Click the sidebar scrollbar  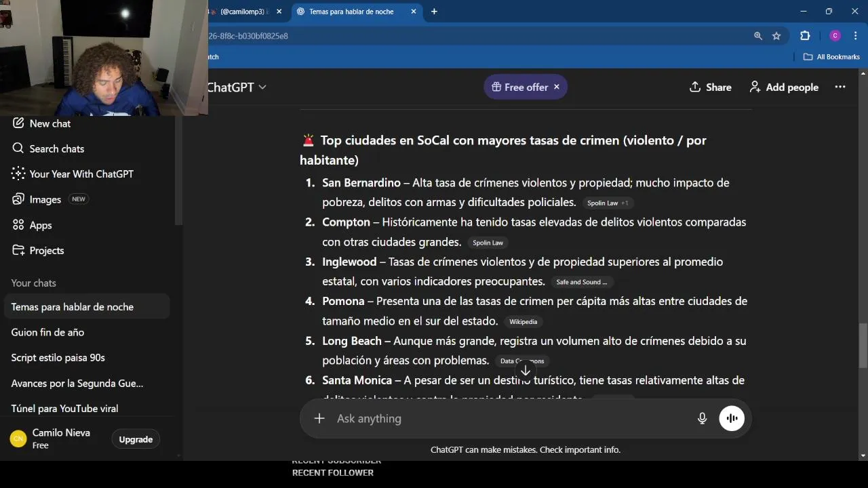179,169
